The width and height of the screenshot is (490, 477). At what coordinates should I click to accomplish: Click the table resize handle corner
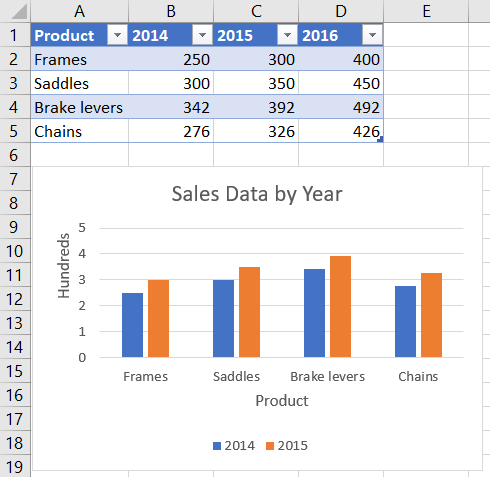click(x=380, y=140)
